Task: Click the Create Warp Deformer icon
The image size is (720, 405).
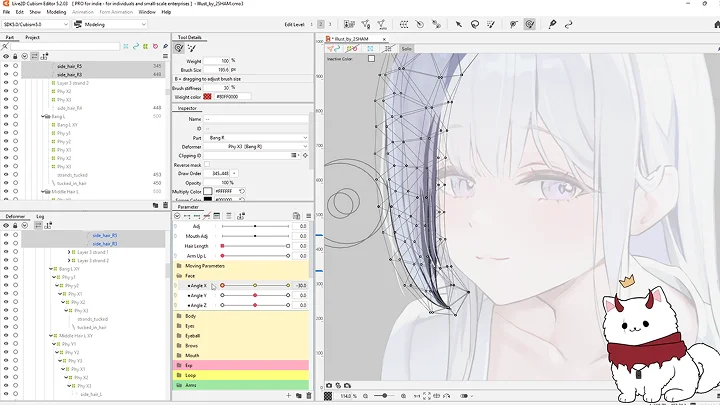Action: click(404, 24)
